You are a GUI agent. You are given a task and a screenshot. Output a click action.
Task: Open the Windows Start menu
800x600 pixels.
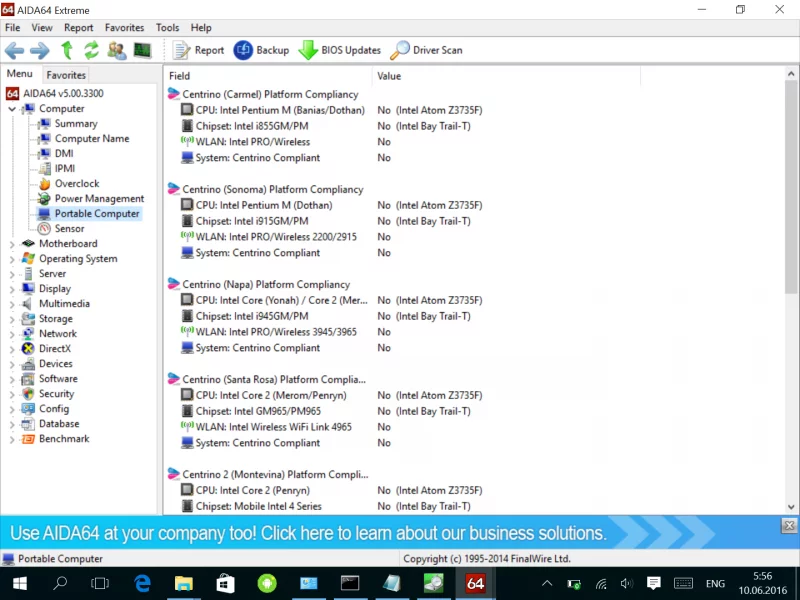click(x=20, y=583)
